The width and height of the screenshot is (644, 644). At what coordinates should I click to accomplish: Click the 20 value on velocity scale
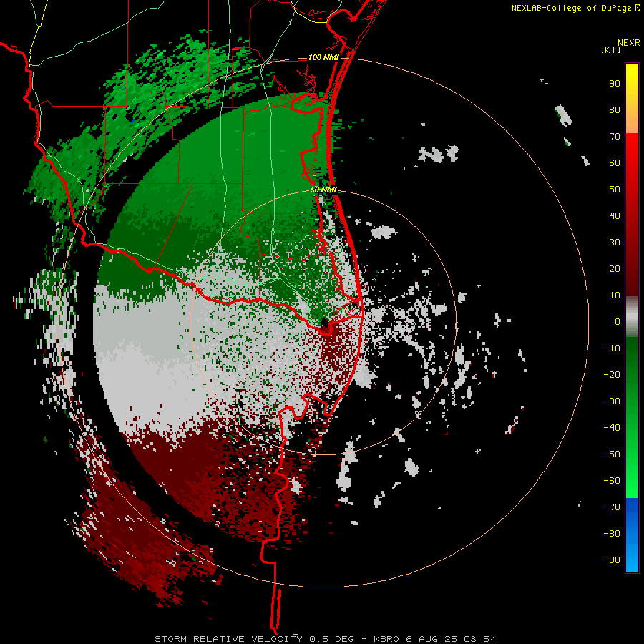[615, 269]
